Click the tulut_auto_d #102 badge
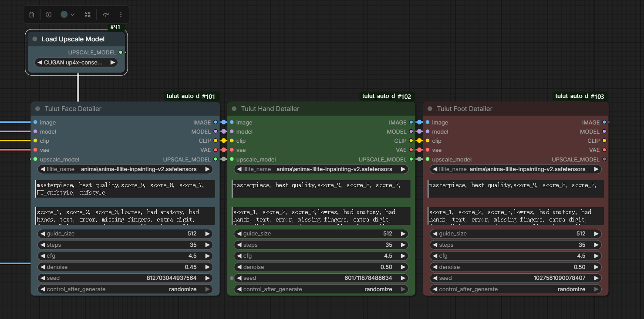 387,96
